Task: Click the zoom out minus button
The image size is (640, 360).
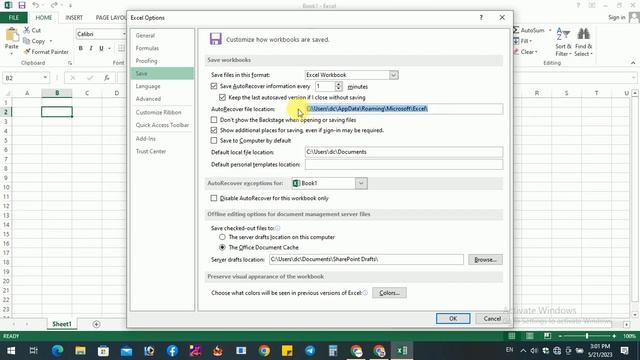Action: 560,336
